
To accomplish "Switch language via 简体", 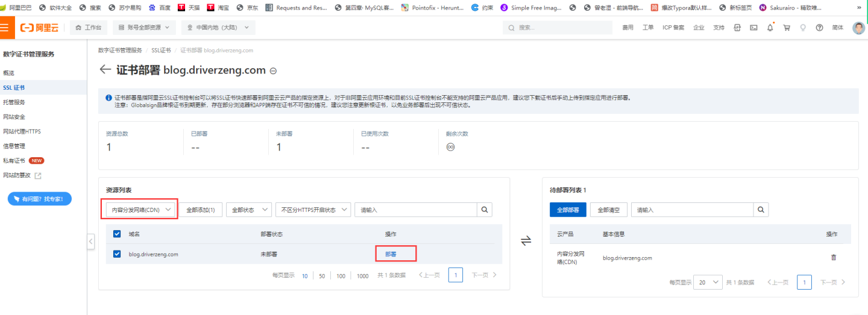I will point(838,28).
